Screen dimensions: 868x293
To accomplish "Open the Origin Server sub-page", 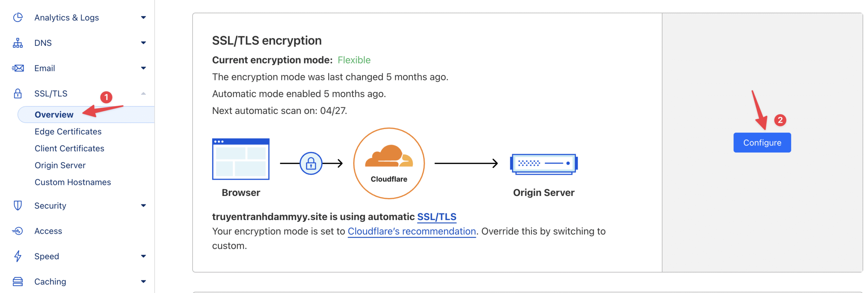I will click(60, 165).
